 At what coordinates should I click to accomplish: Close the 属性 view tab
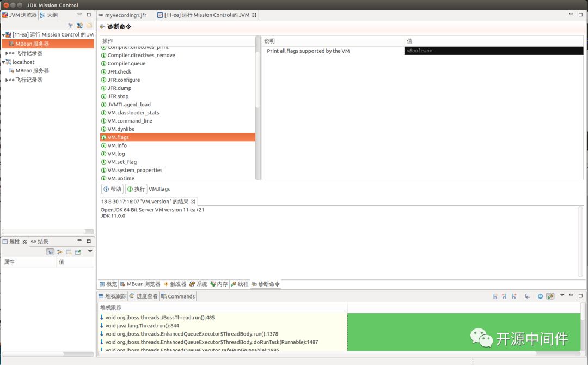pos(24,241)
